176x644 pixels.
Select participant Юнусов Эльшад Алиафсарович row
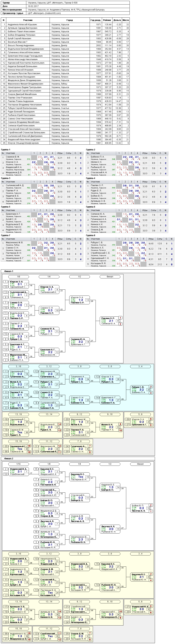click(65, 143)
